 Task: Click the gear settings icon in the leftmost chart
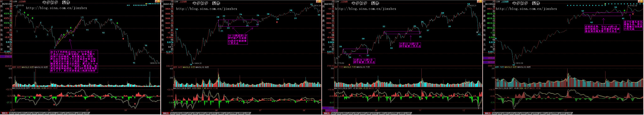pyautogui.click(x=156, y=1)
